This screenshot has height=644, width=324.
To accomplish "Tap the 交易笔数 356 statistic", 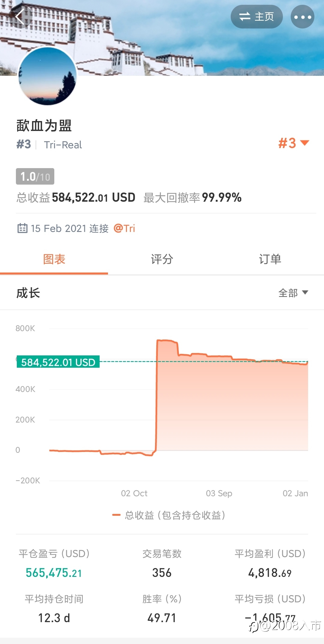I will tap(162, 564).
